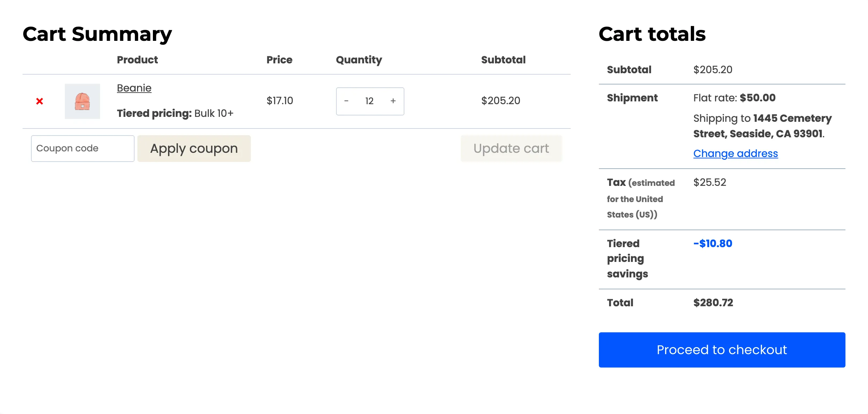This screenshot has height=414, width=868.
Task: Select the tax amount $25.52
Action: click(x=709, y=182)
